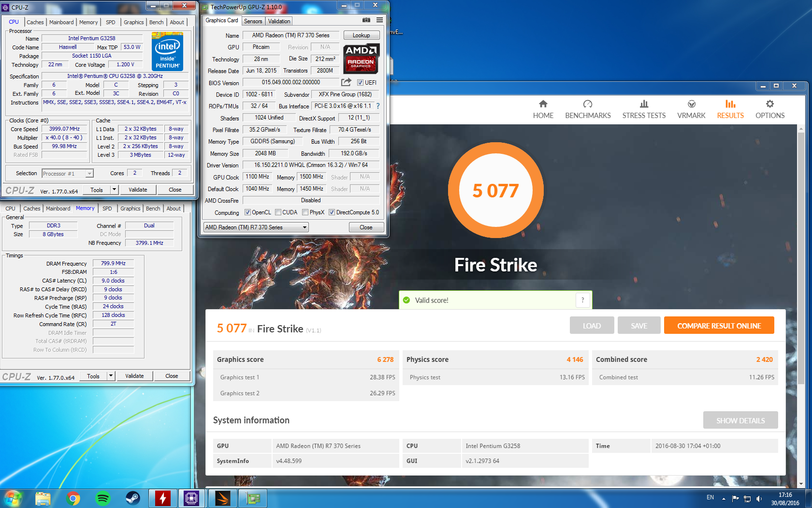Click the Lookup button in GPU-Z
Viewport: 812px width, 508px height.
pos(362,35)
